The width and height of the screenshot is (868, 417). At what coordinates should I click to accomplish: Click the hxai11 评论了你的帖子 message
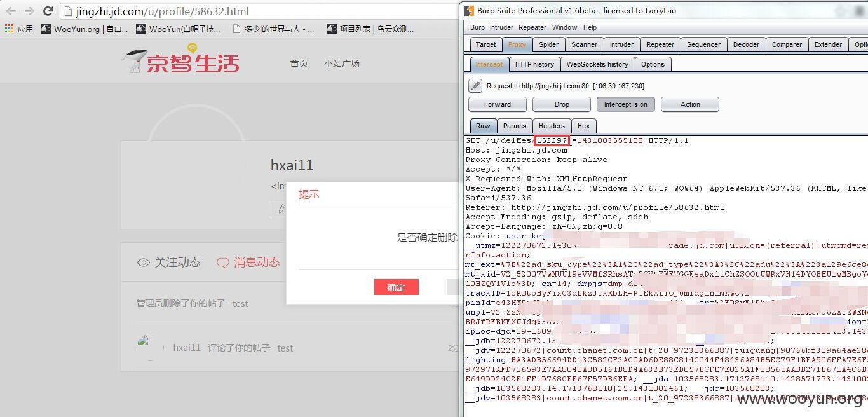point(233,348)
